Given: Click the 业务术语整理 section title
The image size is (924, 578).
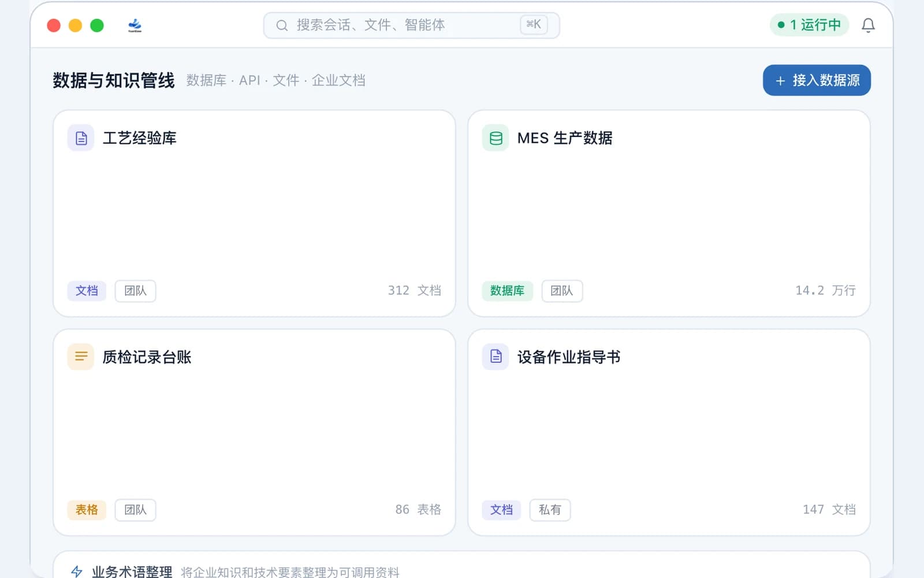Looking at the screenshot, I should 132,572.
